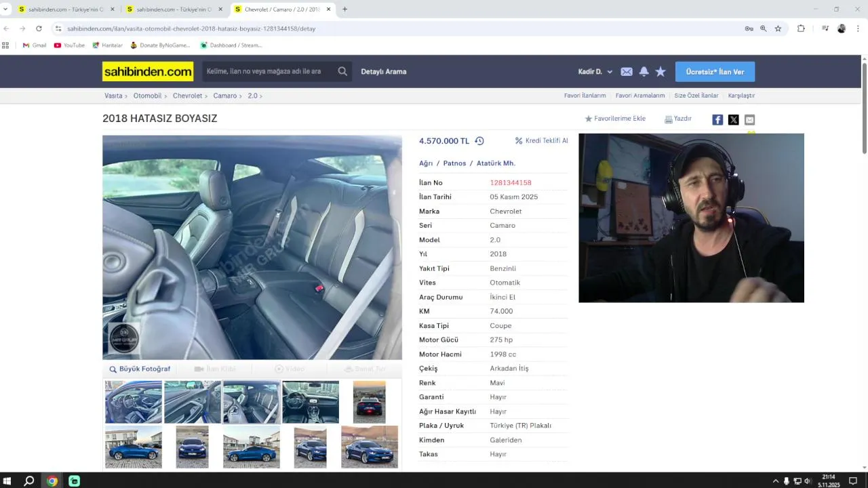Click Chrome icon in the taskbar

pyautogui.click(x=52, y=481)
